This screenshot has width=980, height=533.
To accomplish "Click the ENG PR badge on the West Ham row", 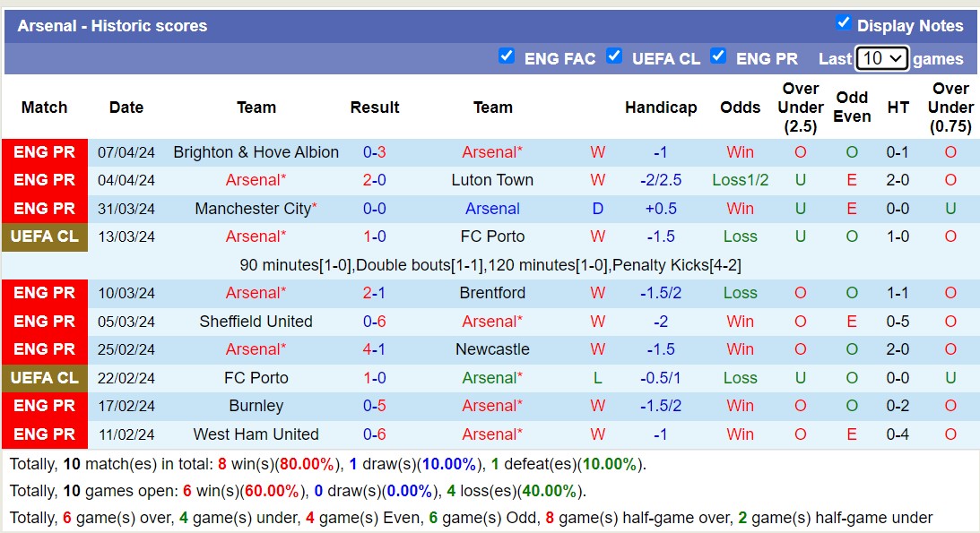I will click(44, 434).
